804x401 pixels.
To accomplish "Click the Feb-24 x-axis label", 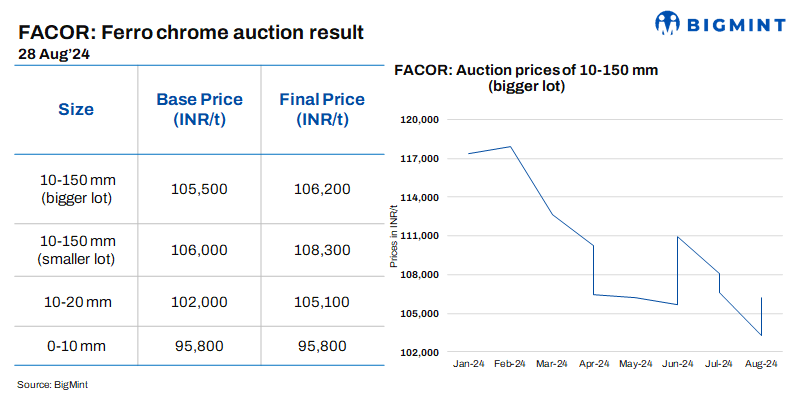I will tap(512, 363).
